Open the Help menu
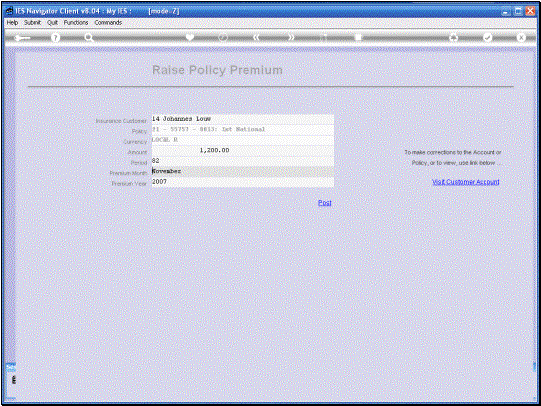This screenshot has width=541, height=406. point(12,22)
